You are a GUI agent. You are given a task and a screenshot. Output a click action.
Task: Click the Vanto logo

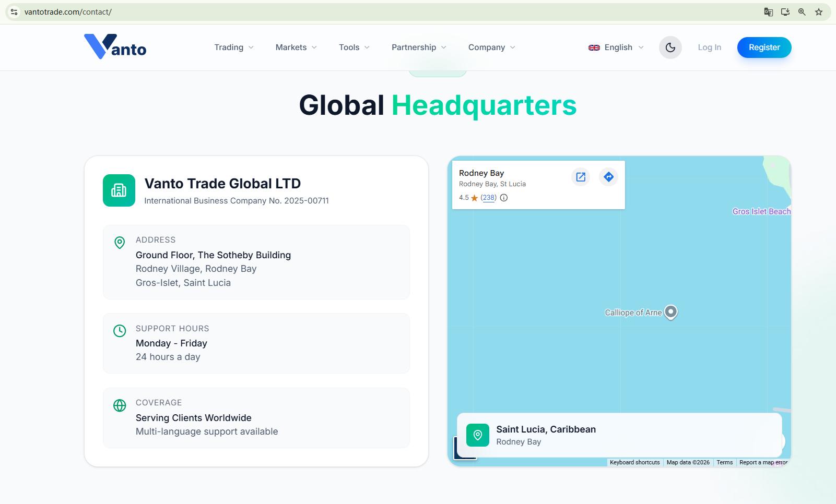115,47
